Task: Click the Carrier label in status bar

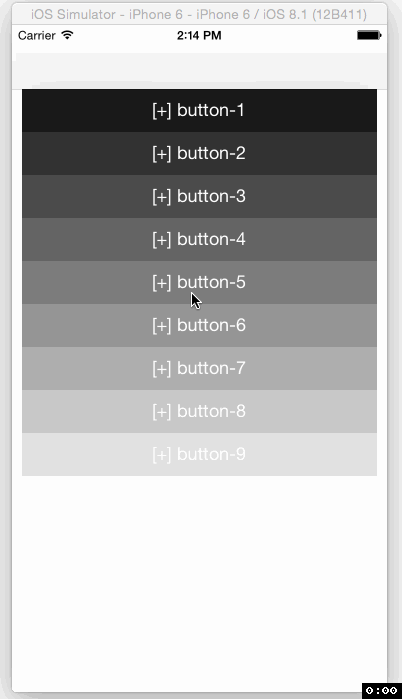Action: point(37,36)
